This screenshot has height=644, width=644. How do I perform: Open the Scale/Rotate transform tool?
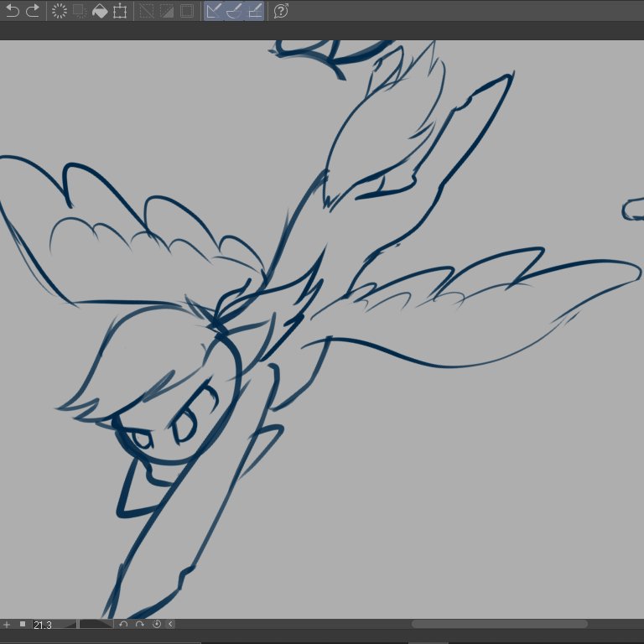[x=120, y=11]
